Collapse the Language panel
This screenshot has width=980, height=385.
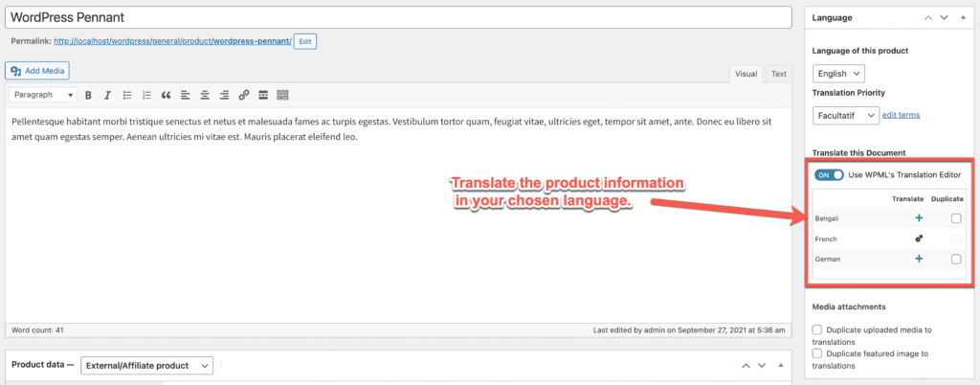963,17
